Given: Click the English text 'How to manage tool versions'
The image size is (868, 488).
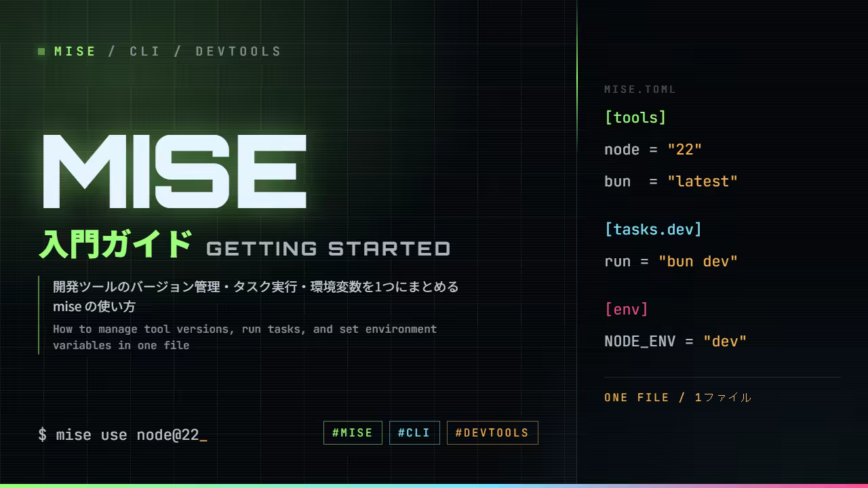Looking at the screenshot, I should pos(143,329).
